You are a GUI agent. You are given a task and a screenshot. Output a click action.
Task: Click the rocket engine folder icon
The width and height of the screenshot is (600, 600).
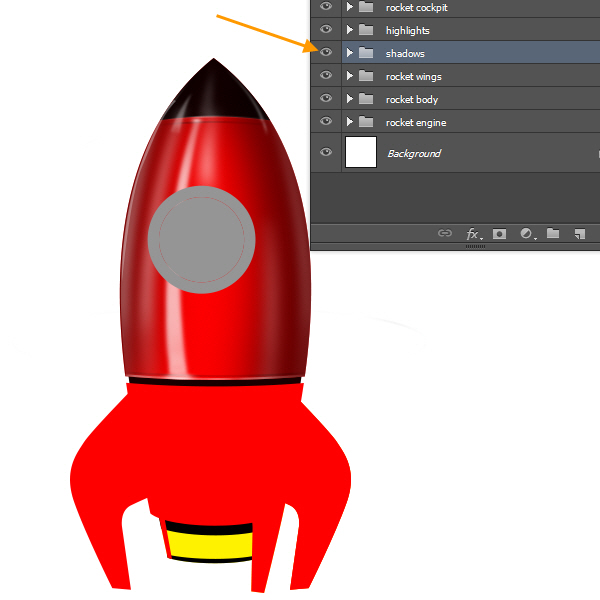pos(366,122)
